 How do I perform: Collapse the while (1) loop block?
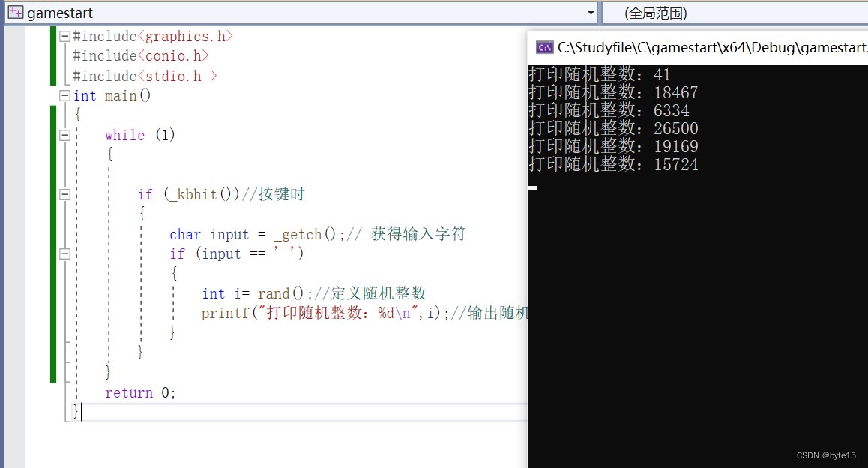[64, 135]
